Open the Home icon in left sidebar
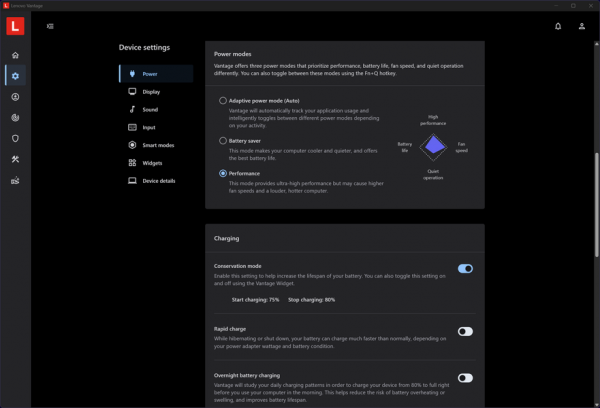 [15, 55]
